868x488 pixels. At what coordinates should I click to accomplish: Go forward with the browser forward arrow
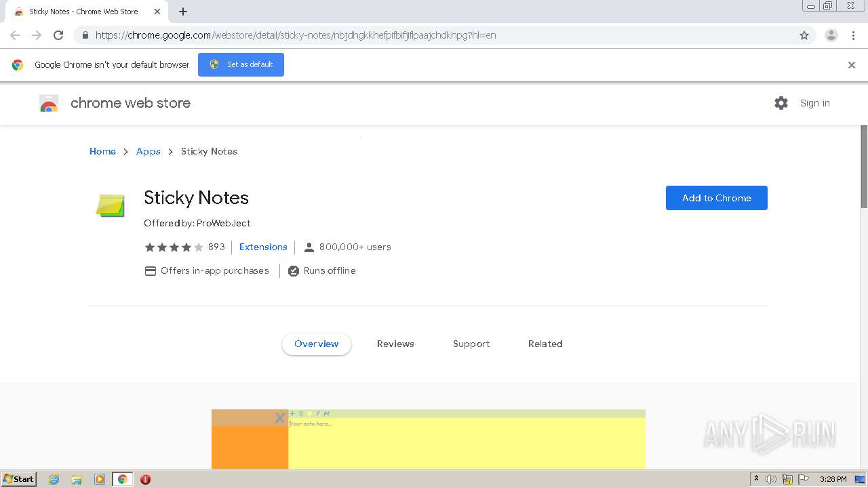37,35
